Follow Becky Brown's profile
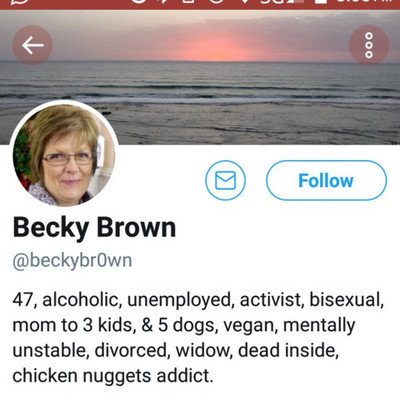 click(x=326, y=180)
